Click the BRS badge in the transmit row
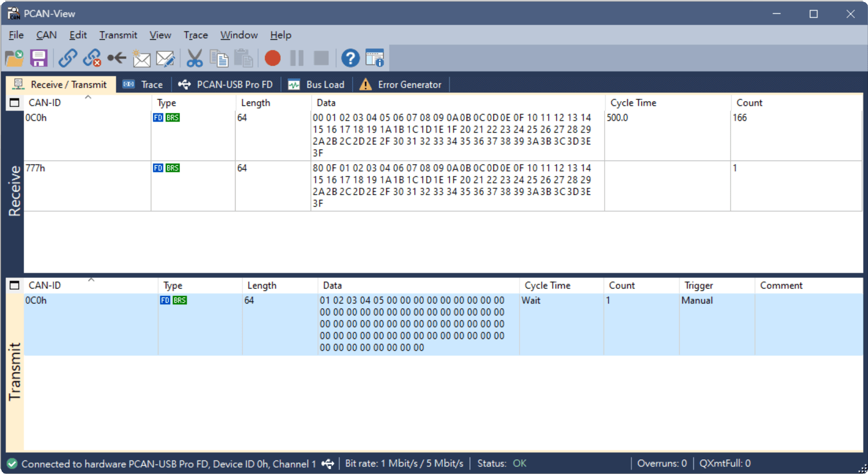The height and width of the screenshot is (474, 868). [179, 300]
